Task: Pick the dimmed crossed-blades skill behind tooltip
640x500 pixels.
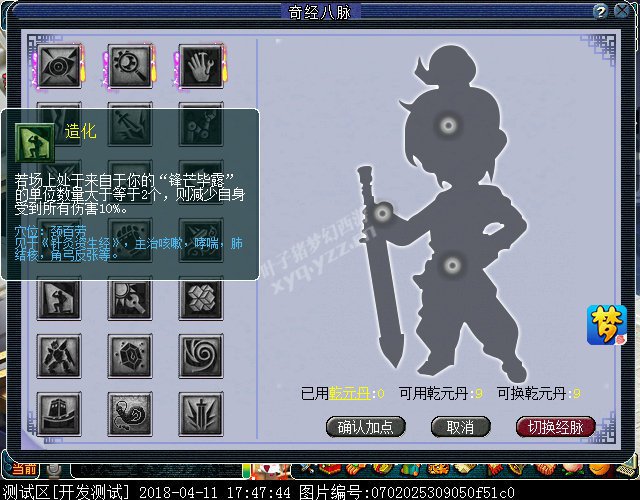Action: click(x=201, y=240)
